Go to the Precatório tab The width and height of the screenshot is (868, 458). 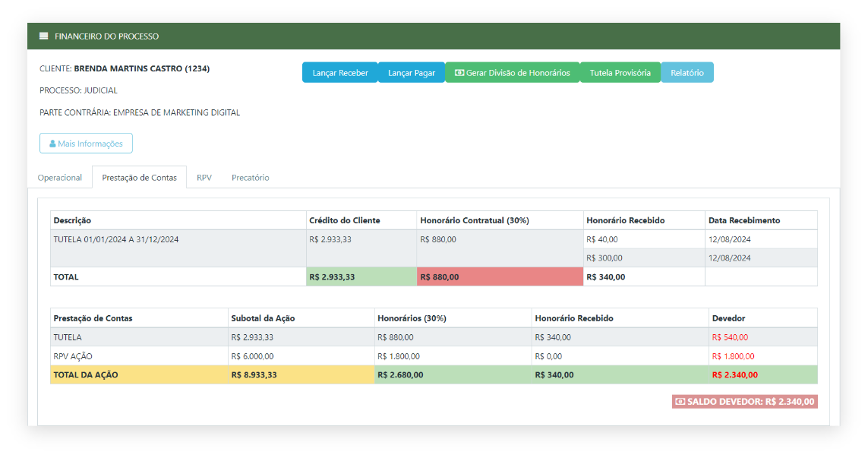[250, 178]
